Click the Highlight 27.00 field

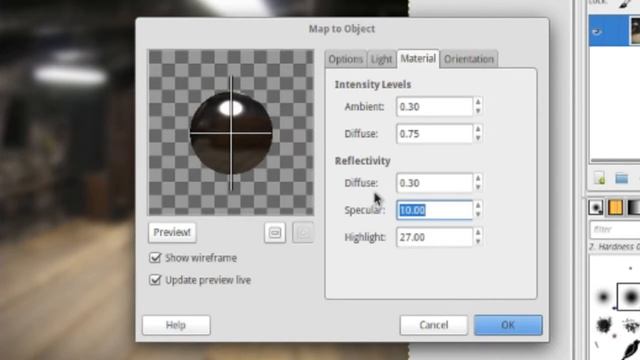434,237
